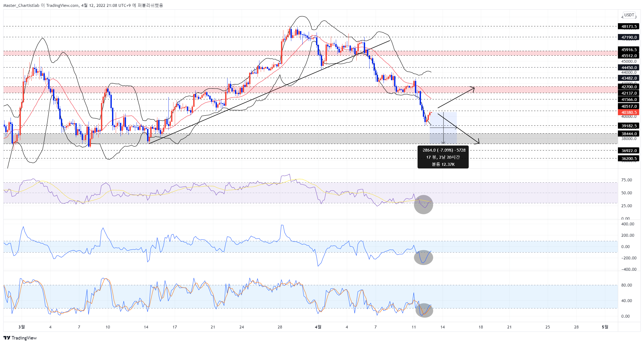Screen dimensions: 644x344
Task: Click the 48173.5 price label
Action: pyautogui.click(x=629, y=26)
